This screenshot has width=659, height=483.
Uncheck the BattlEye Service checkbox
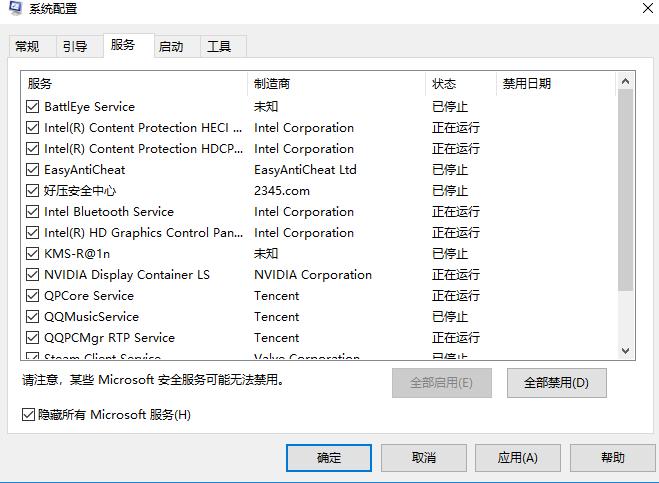coord(33,107)
